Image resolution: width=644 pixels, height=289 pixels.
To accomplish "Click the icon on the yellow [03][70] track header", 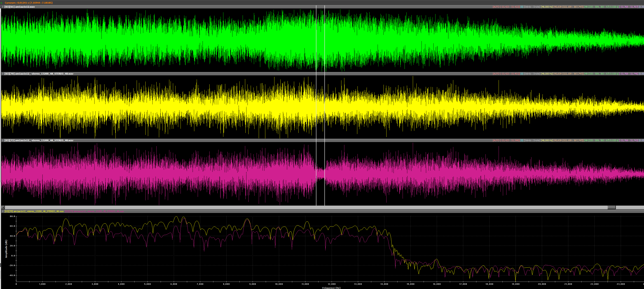I will point(3,74).
